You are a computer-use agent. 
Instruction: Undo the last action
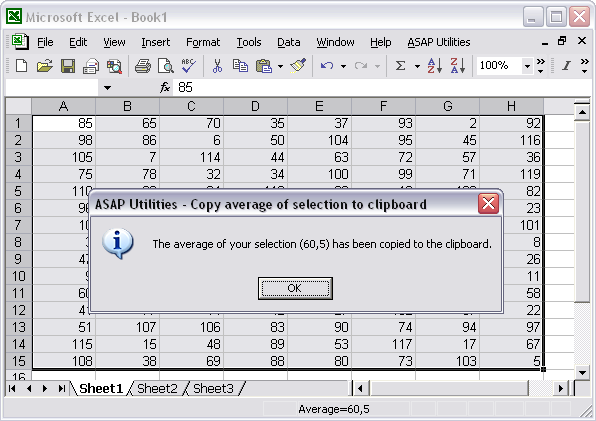(327, 66)
